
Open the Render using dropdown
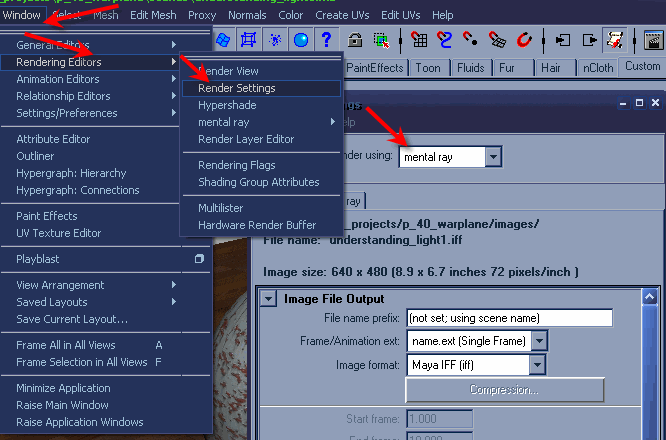tap(491, 157)
